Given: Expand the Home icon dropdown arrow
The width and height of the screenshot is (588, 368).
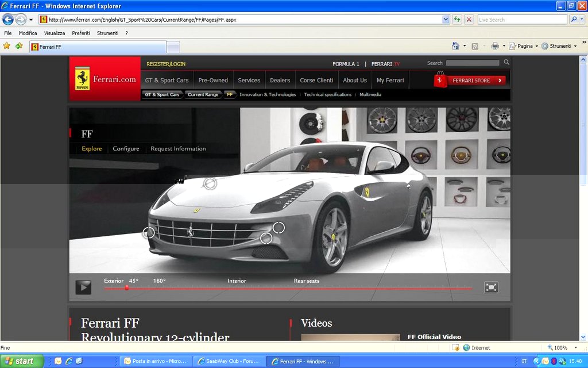Looking at the screenshot, I should coord(465,46).
